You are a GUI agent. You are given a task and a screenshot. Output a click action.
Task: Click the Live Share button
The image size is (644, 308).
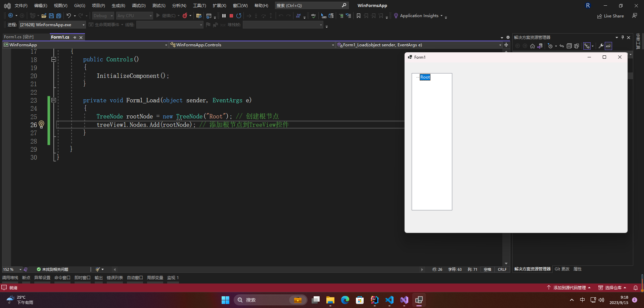coord(610,16)
